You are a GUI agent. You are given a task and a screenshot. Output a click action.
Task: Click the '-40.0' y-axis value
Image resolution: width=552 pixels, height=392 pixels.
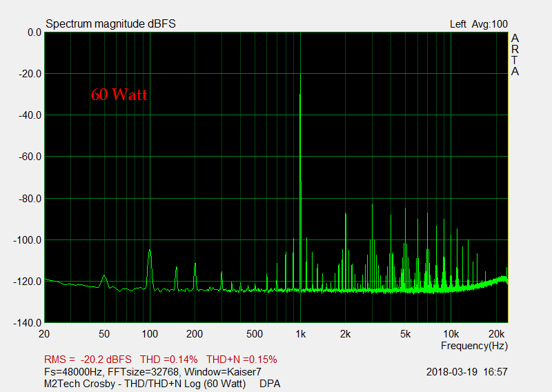(30, 115)
